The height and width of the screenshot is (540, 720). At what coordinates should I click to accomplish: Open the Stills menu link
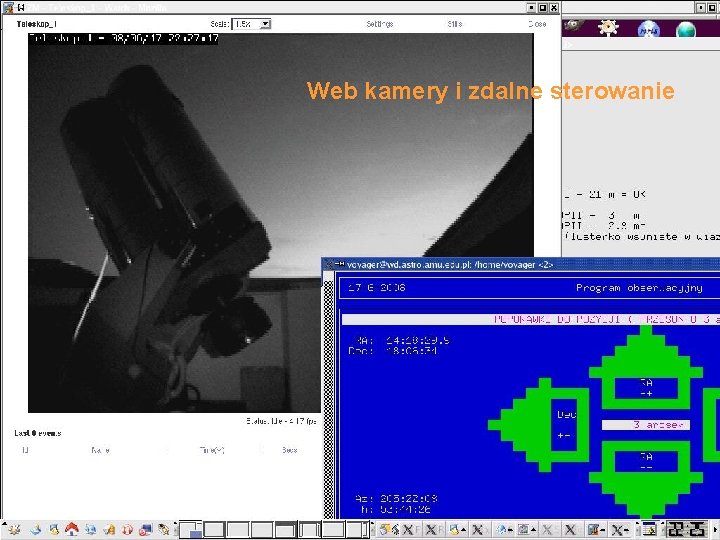(x=455, y=24)
